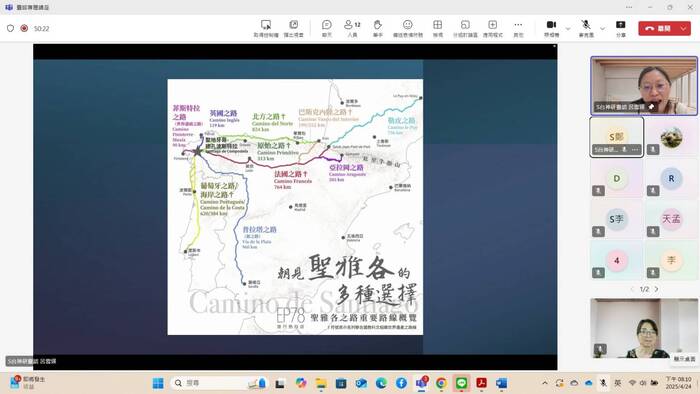Open LINE app from the taskbar
This screenshot has height=394, width=700.
(x=461, y=383)
